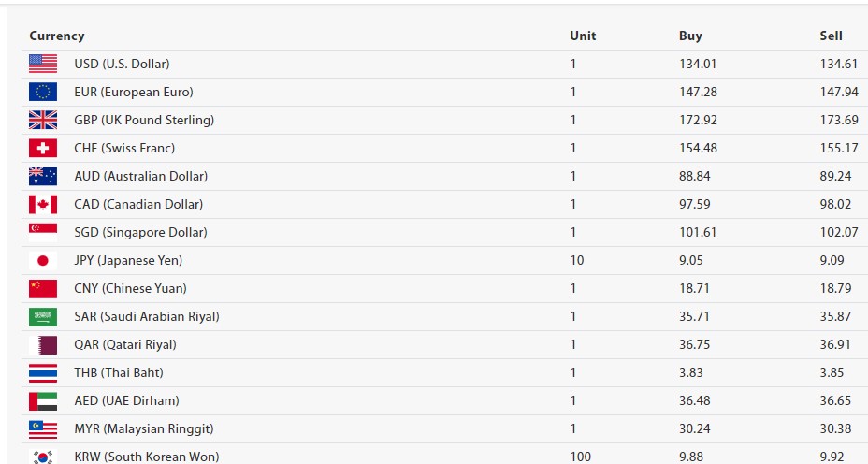868x464 pixels.
Task: Click the Thailand flag icon
Action: click(x=43, y=372)
